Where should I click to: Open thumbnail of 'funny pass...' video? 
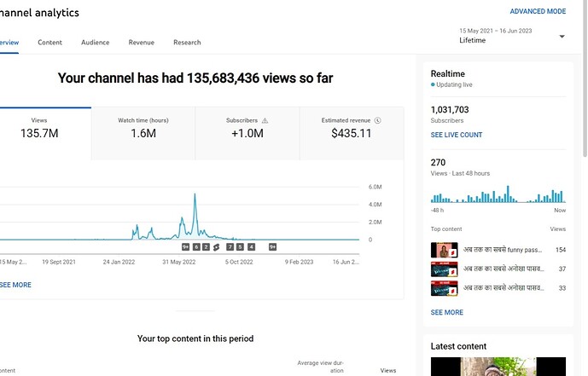click(x=444, y=250)
